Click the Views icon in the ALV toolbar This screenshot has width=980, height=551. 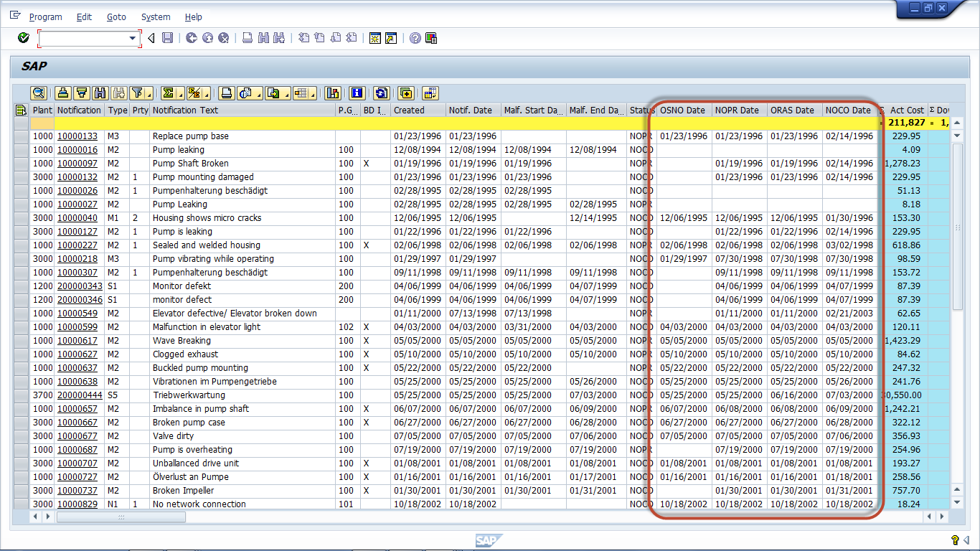coord(246,93)
